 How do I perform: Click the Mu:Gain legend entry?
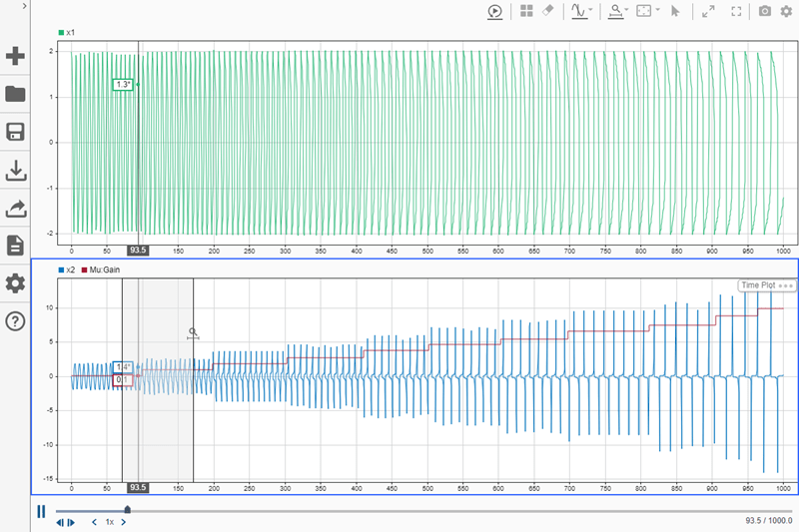click(101, 269)
